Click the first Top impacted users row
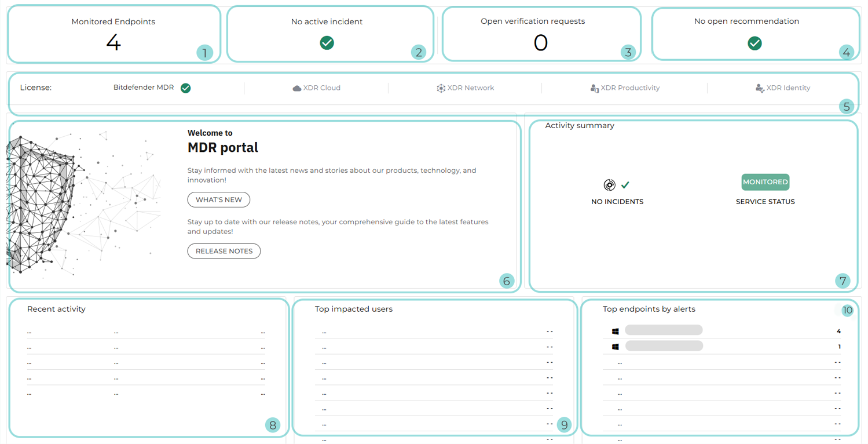868x444 pixels. tap(433, 332)
